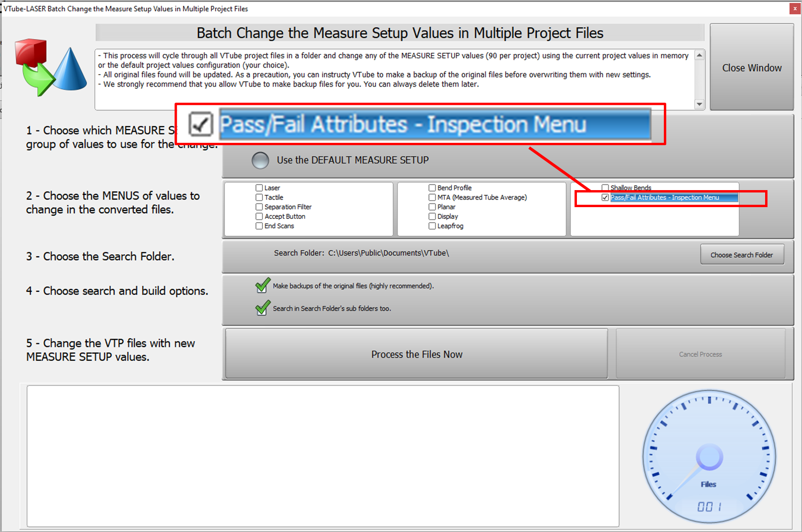The image size is (802, 532).
Task: Tick the Display menu checkbox
Action: tap(432, 216)
